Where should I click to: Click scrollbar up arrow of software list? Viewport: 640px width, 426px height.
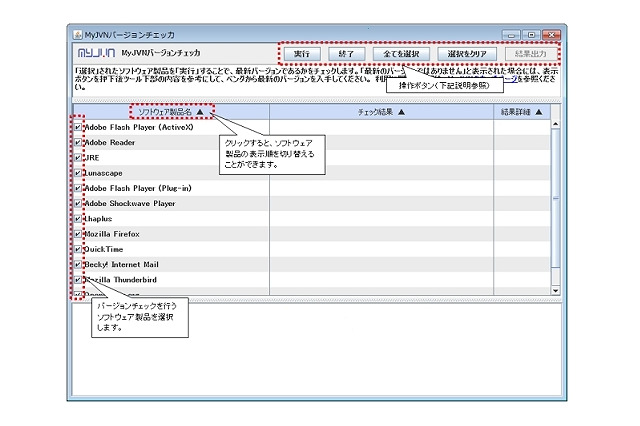[x=555, y=124]
